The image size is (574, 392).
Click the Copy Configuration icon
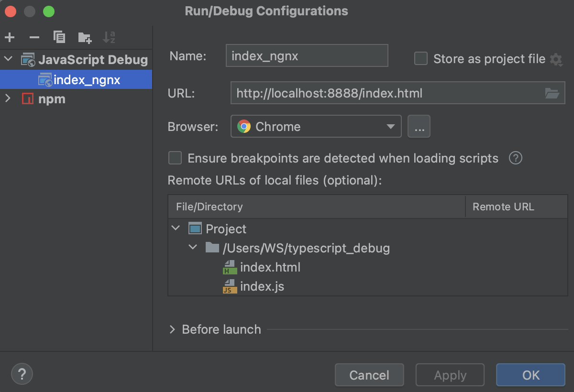59,37
